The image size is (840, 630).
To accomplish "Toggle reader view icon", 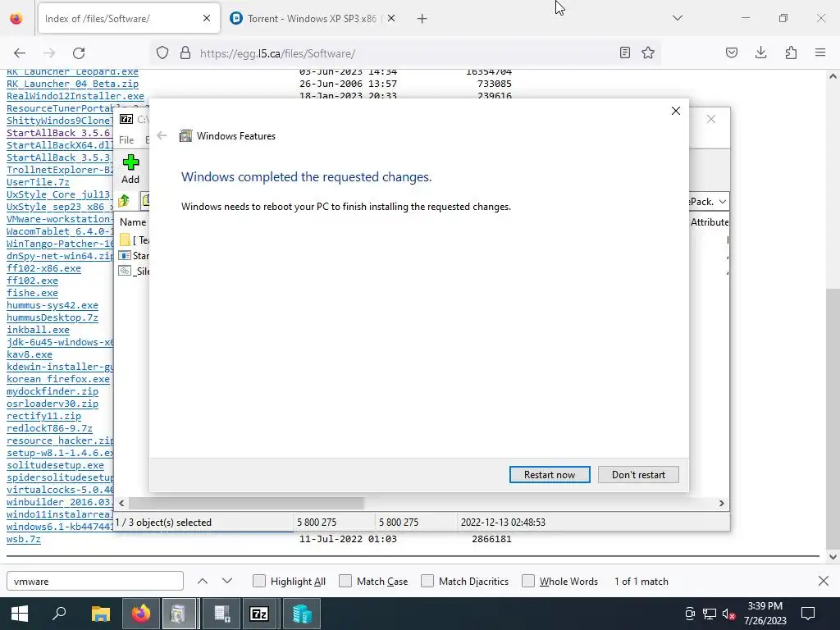I will 624,52.
